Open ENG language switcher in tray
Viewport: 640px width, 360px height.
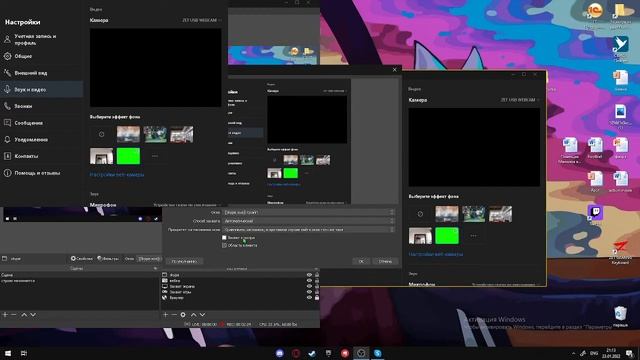point(594,353)
